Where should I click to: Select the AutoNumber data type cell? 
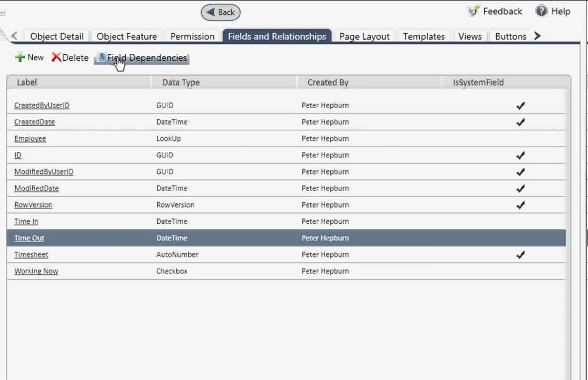pyautogui.click(x=177, y=254)
